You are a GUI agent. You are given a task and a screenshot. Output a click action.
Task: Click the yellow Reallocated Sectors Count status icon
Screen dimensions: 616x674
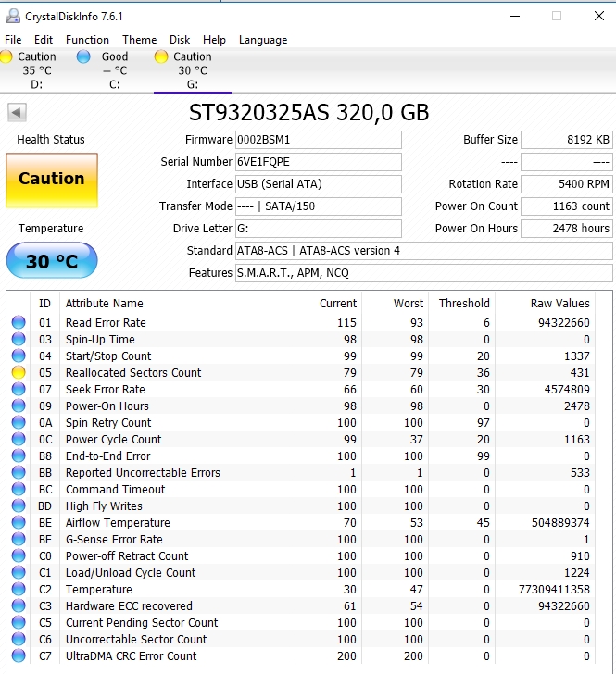(19, 373)
